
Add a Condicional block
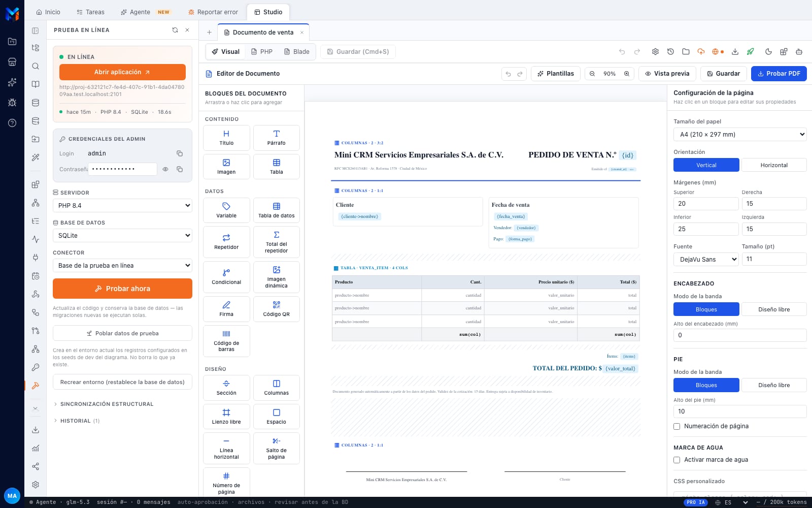[x=226, y=277]
